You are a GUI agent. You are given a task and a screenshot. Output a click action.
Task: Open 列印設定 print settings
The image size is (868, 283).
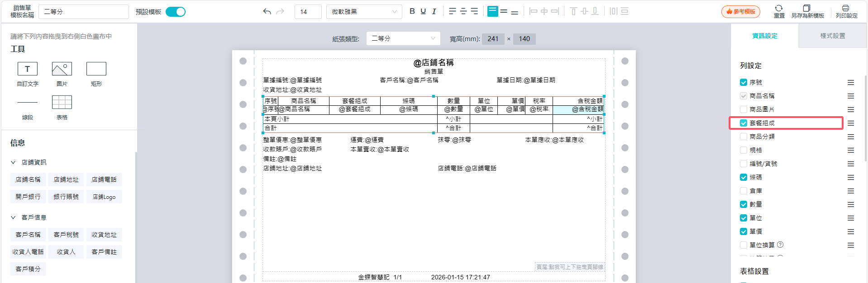pos(846,11)
